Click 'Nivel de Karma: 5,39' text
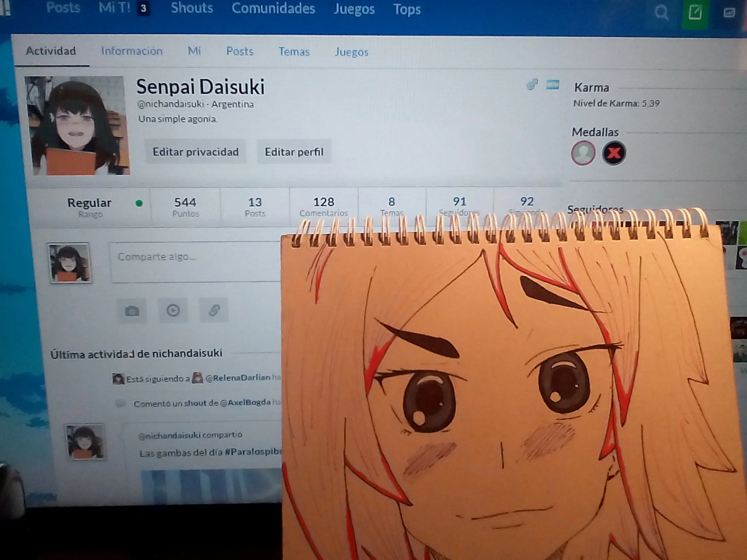 (616, 103)
